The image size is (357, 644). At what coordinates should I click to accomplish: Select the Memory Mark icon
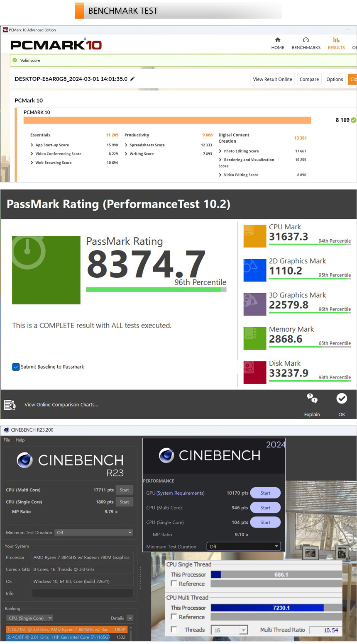(254, 338)
